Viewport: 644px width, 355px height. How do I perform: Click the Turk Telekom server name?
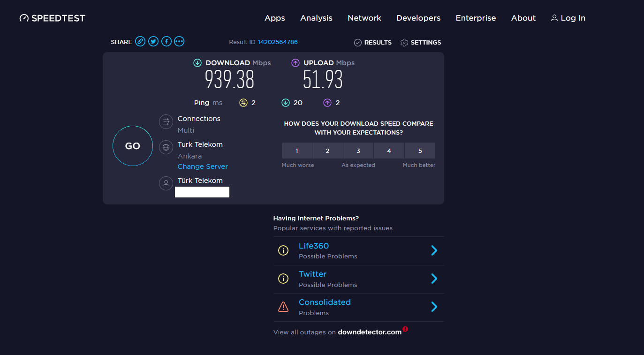(200, 144)
